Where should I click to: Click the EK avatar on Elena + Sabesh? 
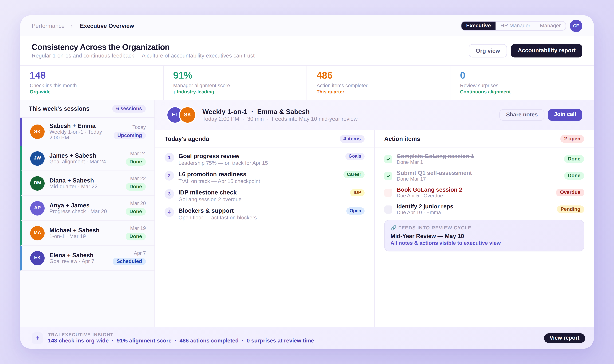point(37,258)
